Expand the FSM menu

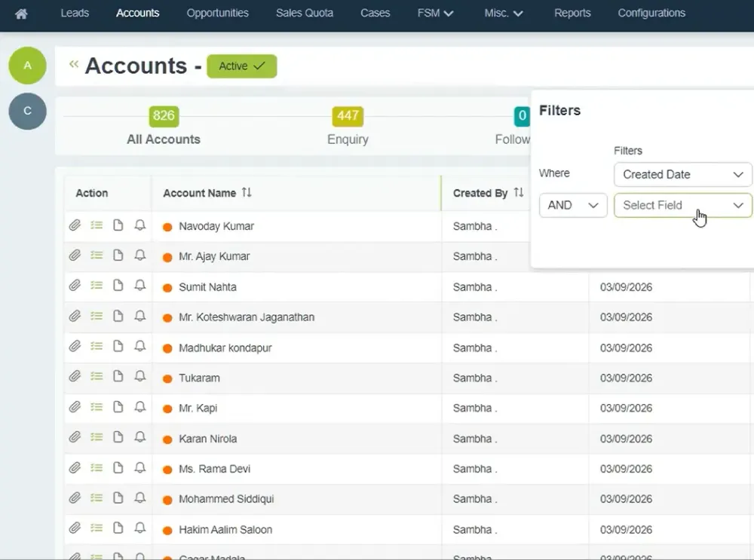pyautogui.click(x=435, y=14)
